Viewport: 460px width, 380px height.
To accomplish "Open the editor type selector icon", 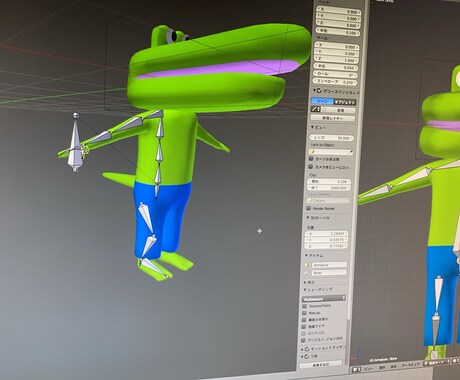I will (x=356, y=369).
